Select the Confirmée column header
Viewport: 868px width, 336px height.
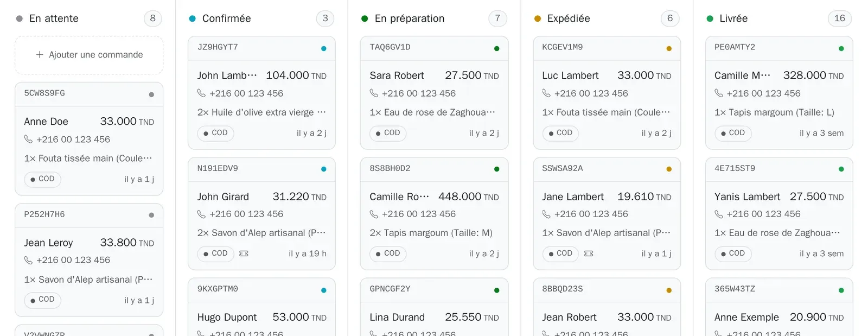[x=226, y=18]
